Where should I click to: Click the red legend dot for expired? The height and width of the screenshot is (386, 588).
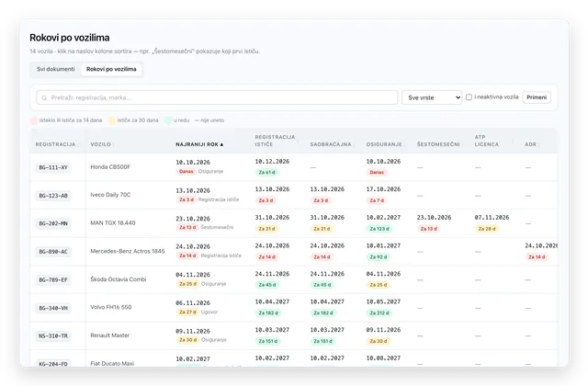tap(34, 120)
